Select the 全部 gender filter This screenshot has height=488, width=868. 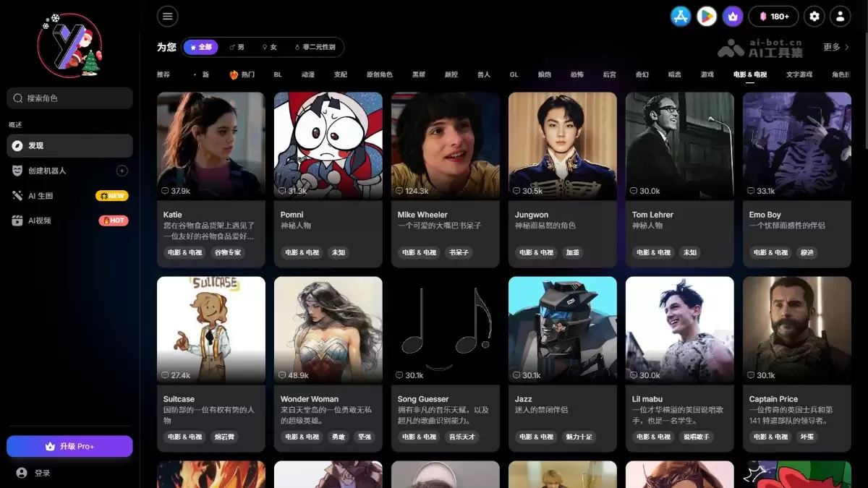click(x=201, y=47)
